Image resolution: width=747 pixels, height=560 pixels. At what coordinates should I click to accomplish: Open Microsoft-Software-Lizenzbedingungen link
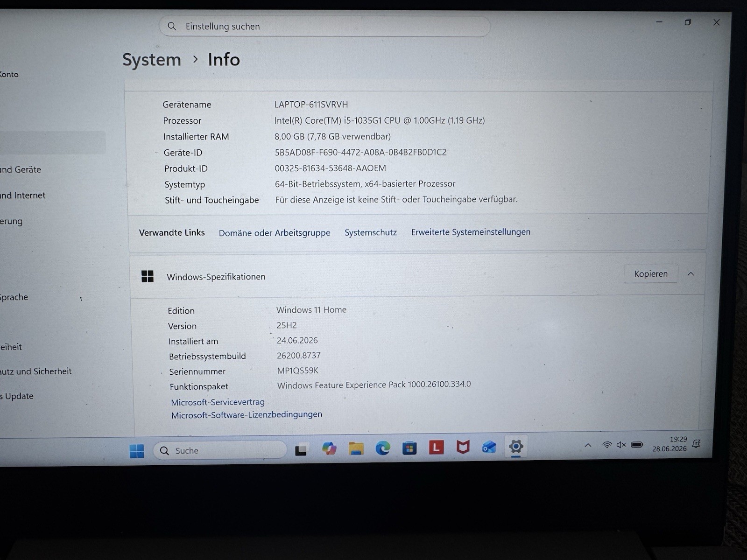[247, 414]
